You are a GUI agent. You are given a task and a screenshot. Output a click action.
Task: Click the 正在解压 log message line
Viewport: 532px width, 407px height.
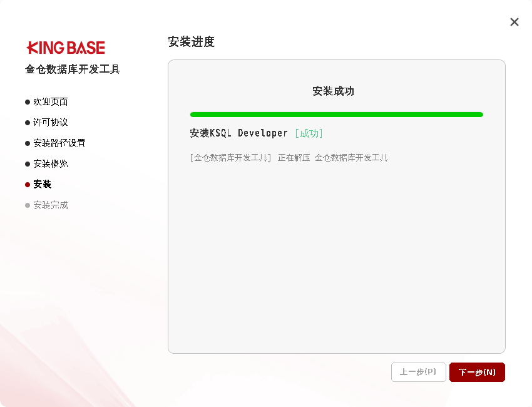(289, 158)
